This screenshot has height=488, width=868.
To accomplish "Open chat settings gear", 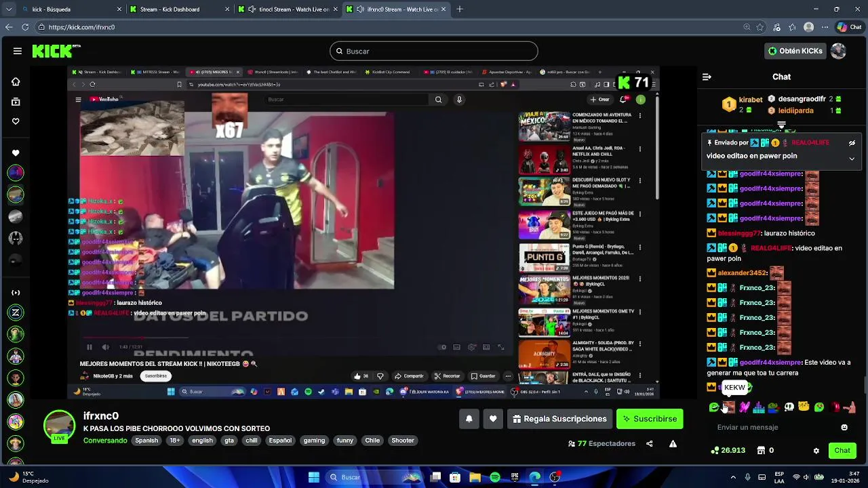I will click(x=816, y=451).
